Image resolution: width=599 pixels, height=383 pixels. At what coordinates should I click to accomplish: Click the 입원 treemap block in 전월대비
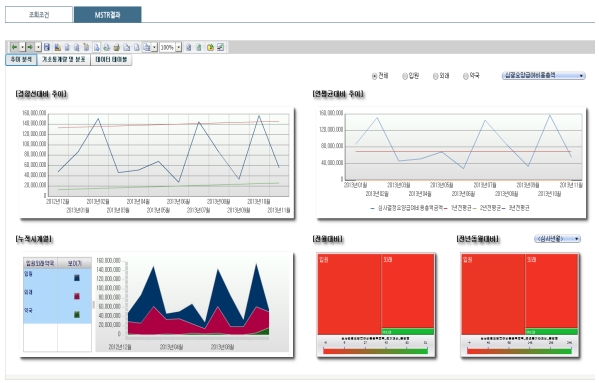349,294
